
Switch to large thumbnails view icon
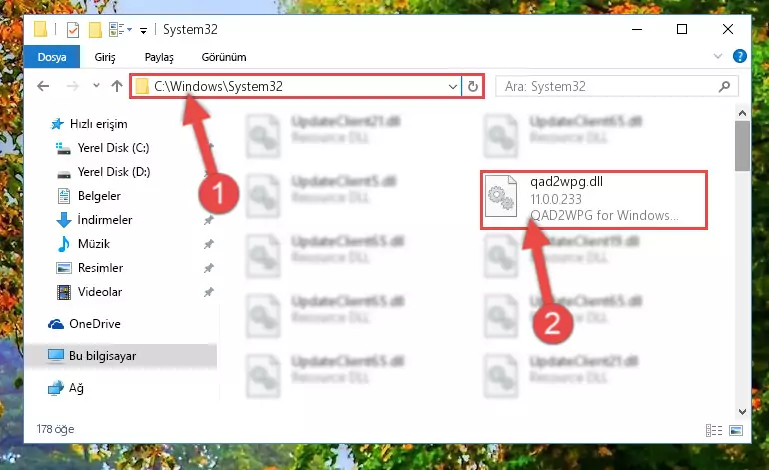(x=736, y=431)
